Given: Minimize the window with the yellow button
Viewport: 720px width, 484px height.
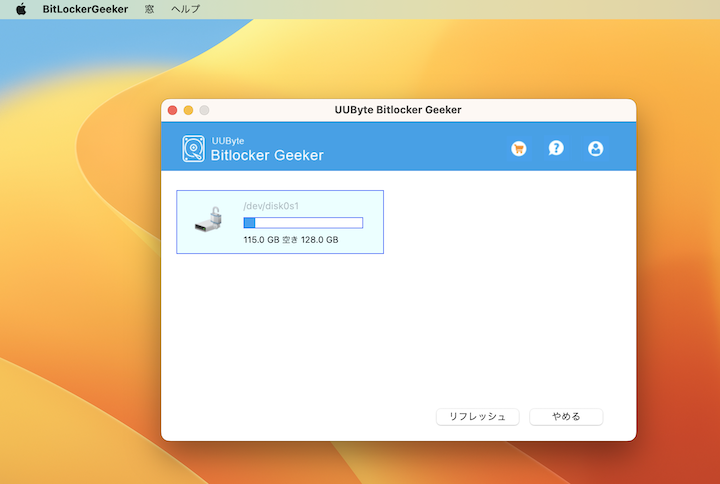Looking at the screenshot, I should coord(188,110).
